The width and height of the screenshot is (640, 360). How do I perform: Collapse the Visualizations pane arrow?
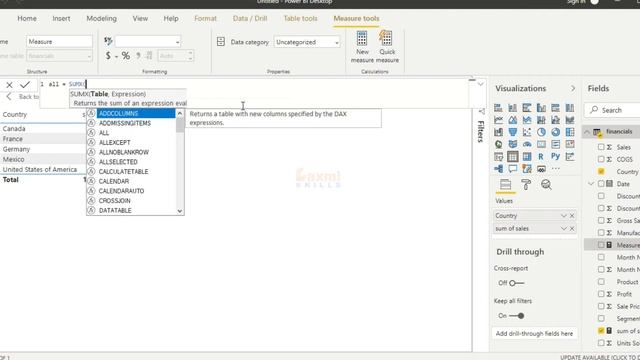(573, 89)
